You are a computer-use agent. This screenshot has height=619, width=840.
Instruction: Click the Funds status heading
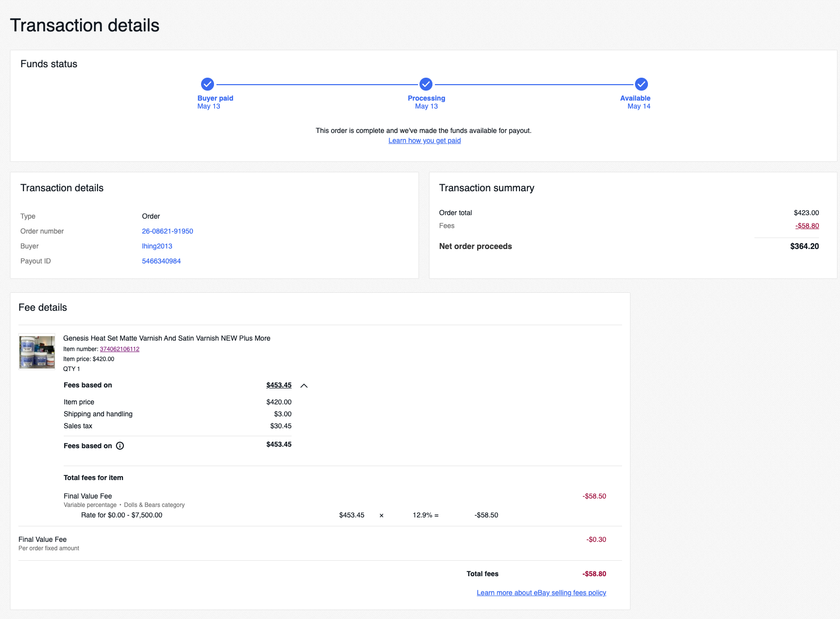pos(49,64)
